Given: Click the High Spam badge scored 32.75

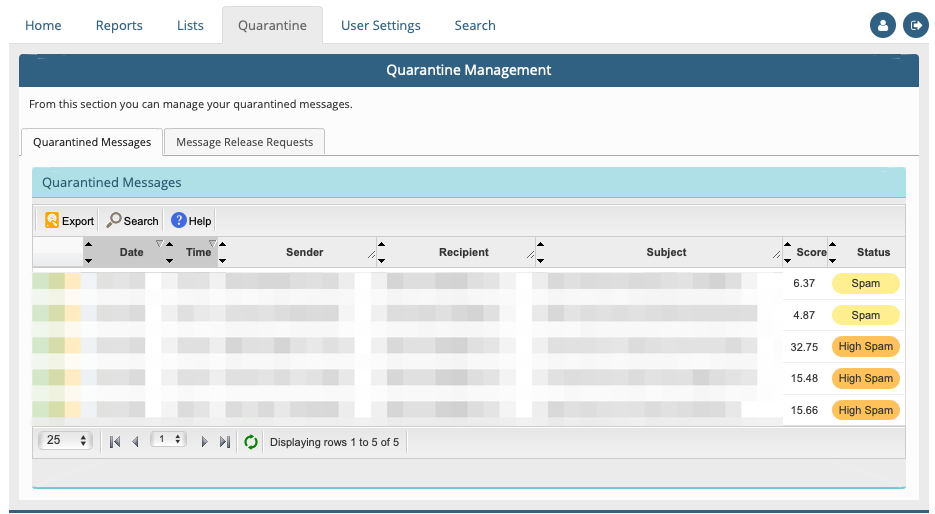Looking at the screenshot, I should point(865,347).
